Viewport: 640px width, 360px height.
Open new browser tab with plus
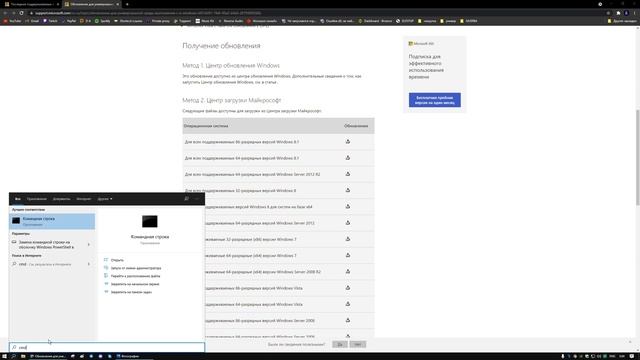[x=127, y=4]
